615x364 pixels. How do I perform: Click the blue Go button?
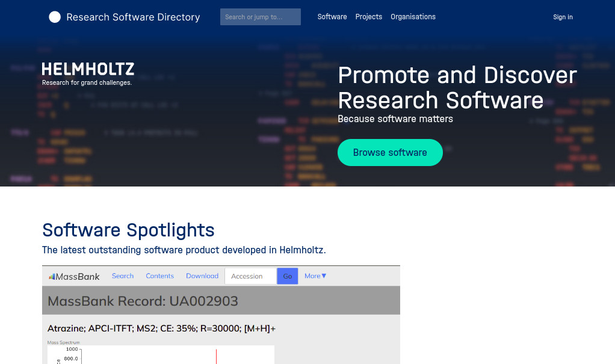[288, 276]
